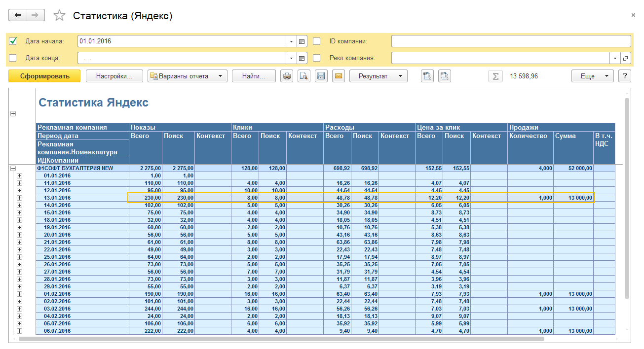The width and height of the screenshot is (644, 349).
Task: Print the report with printer icon
Action: point(287,76)
